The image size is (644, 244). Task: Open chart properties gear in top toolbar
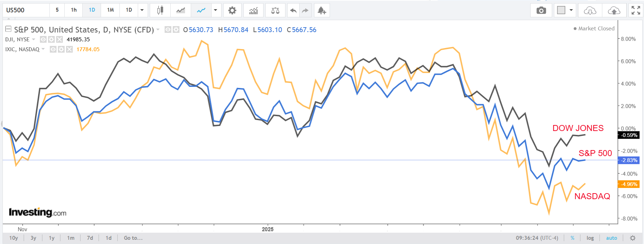(232, 10)
